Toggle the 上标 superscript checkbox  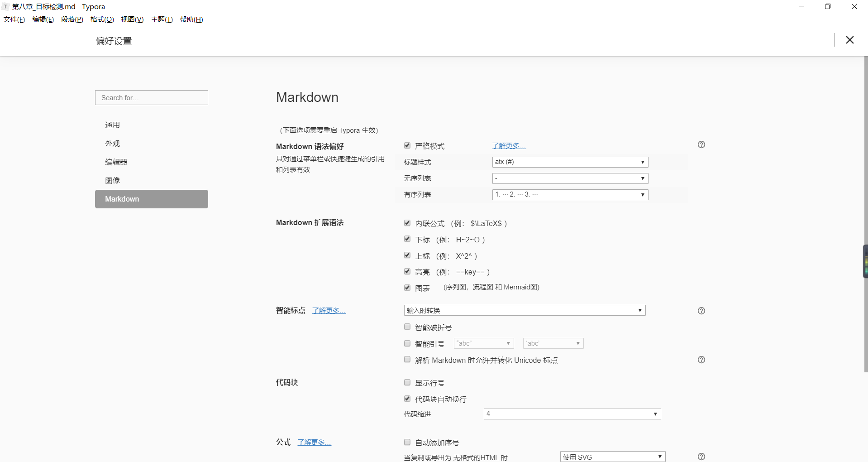407,255
